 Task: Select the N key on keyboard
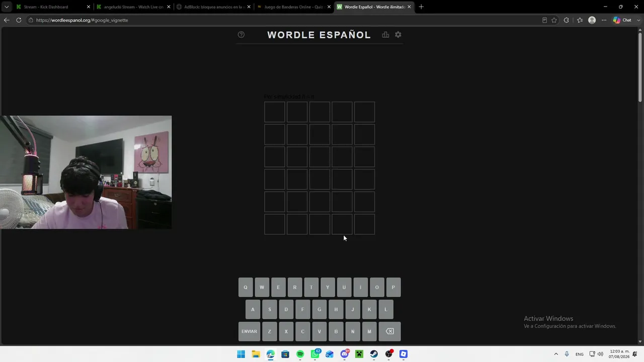point(353,331)
